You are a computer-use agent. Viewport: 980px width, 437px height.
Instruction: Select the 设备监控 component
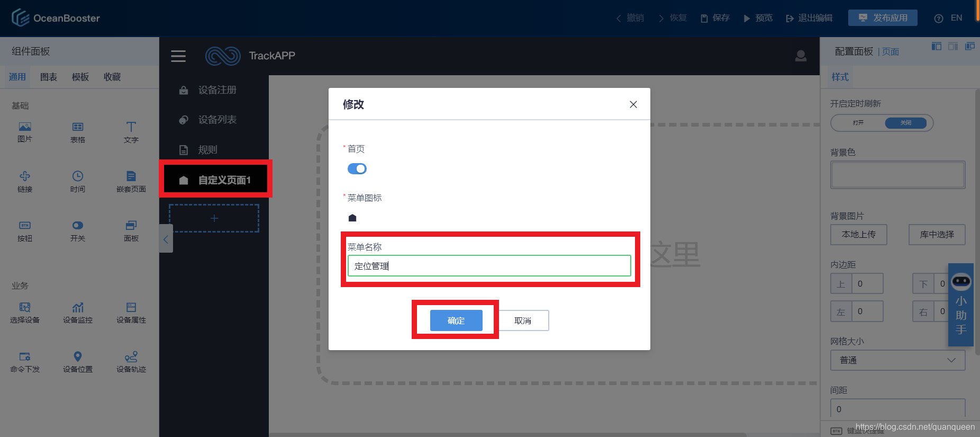point(78,313)
